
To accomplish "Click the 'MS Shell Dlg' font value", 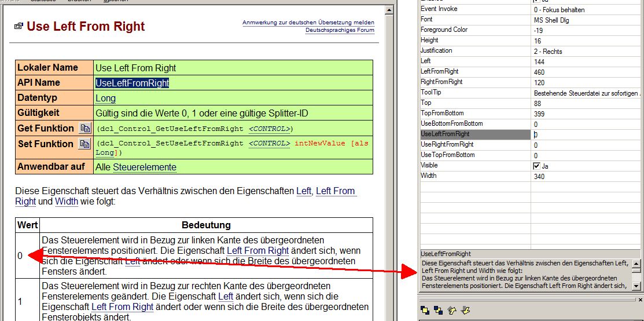I will [x=551, y=20].
